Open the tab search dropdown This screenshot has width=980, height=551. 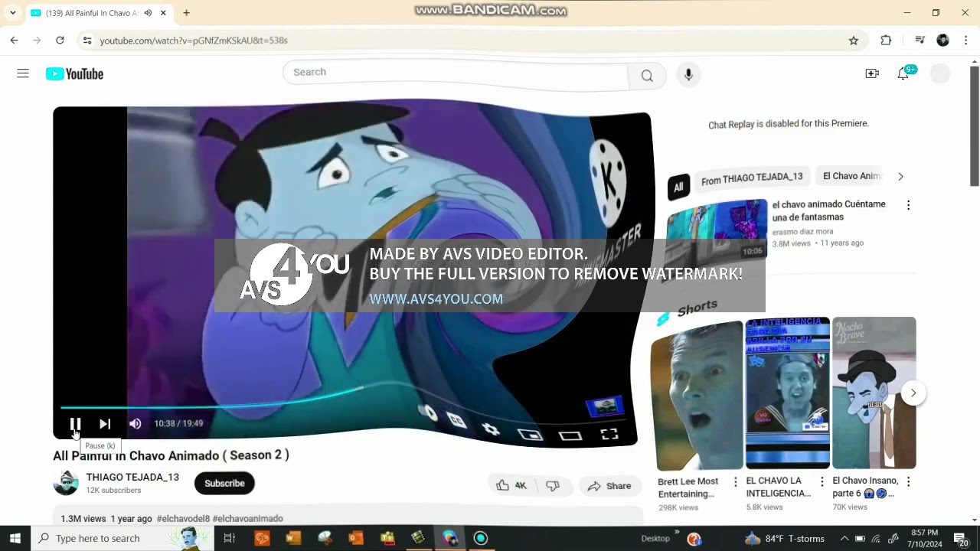(13, 13)
